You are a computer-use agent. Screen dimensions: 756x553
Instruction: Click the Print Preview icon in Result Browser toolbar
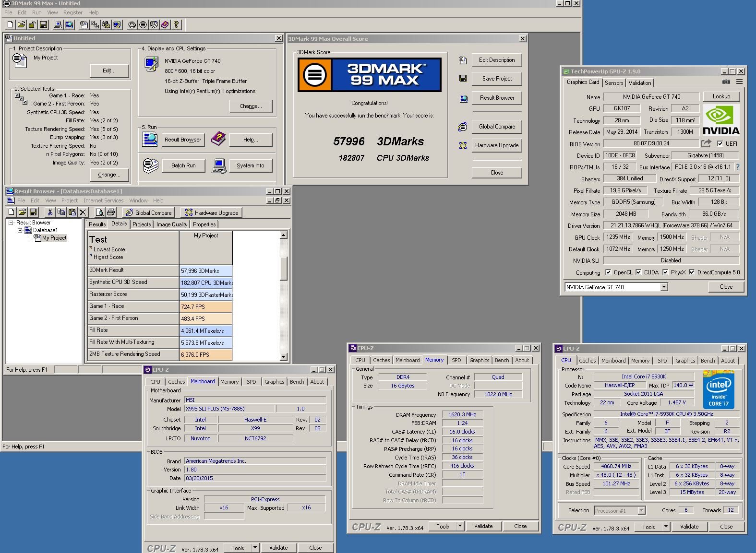click(x=100, y=212)
